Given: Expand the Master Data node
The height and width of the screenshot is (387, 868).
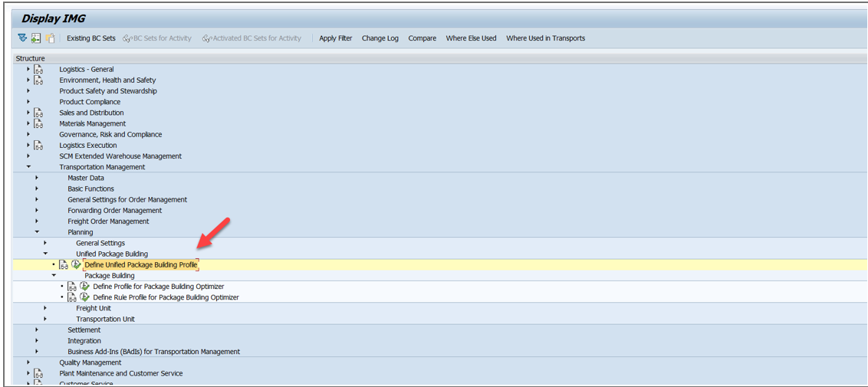Looking at the screenshot, I should click(x=37, y=178).
